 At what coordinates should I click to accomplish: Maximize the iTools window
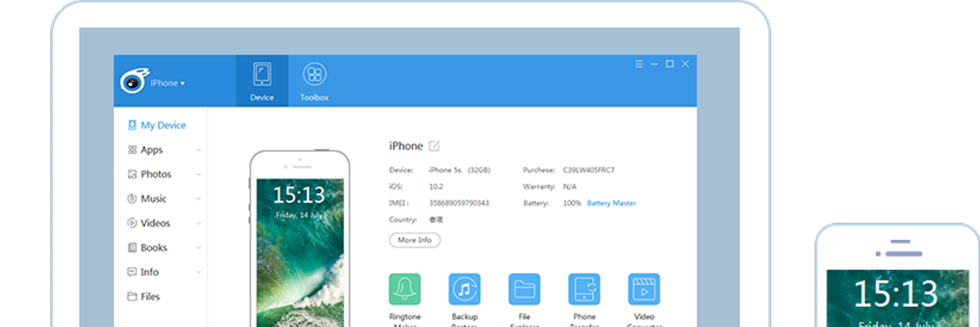670,64
